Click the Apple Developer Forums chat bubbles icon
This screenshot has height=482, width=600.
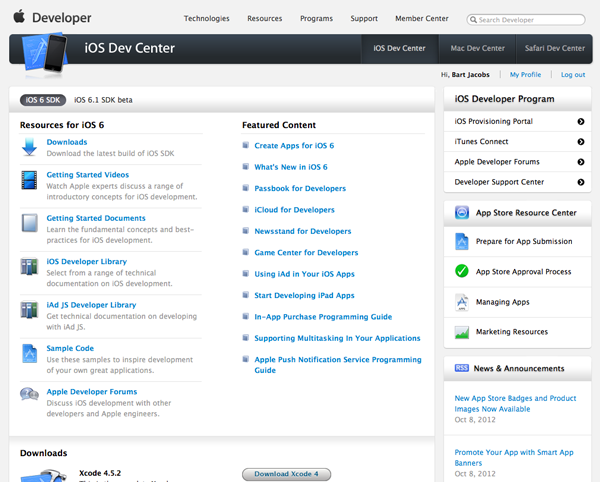pos(29,394)
